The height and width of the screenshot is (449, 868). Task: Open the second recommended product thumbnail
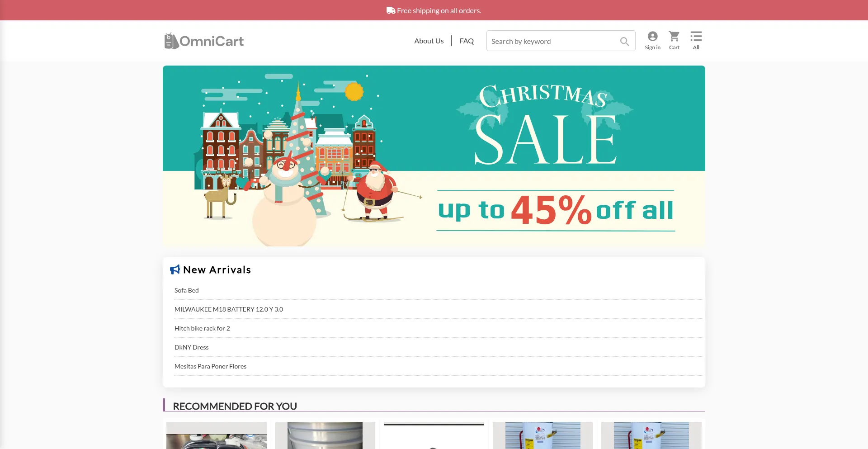point(325,435)
